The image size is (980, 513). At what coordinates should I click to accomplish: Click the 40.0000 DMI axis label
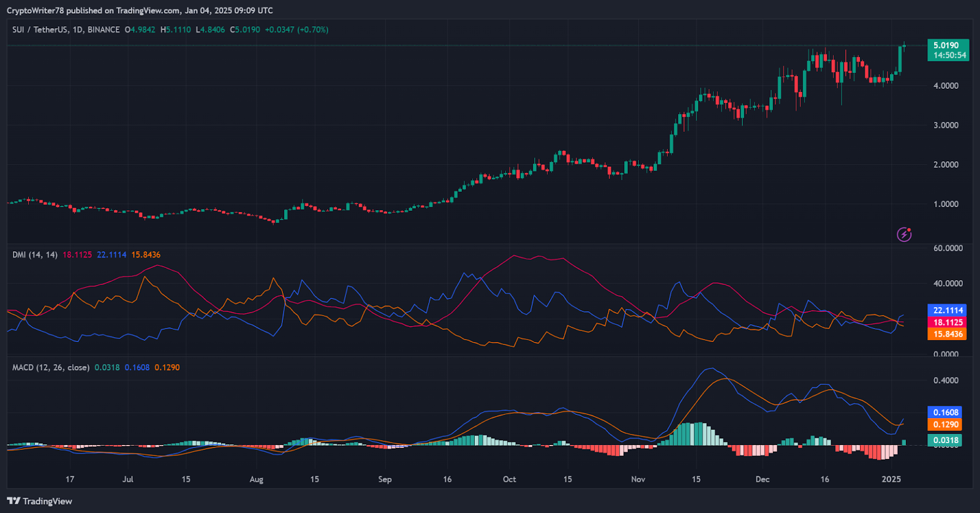pos(948,284)
